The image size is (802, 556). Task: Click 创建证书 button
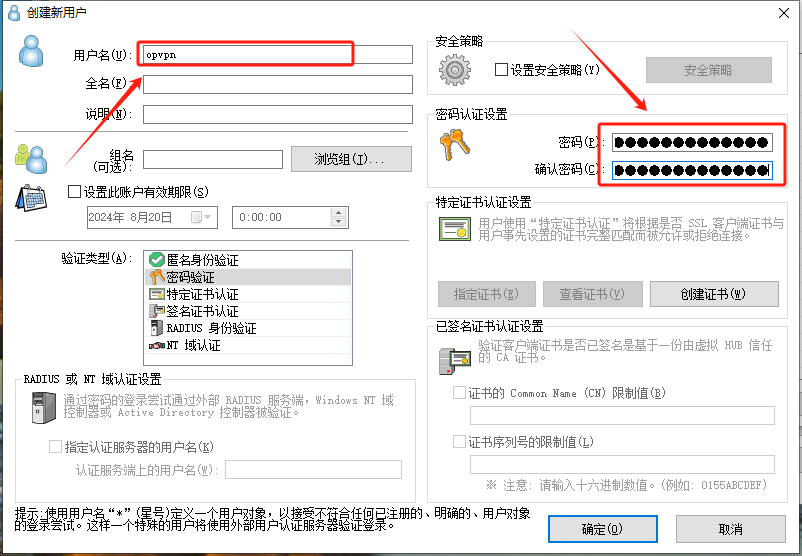point(713,294)
